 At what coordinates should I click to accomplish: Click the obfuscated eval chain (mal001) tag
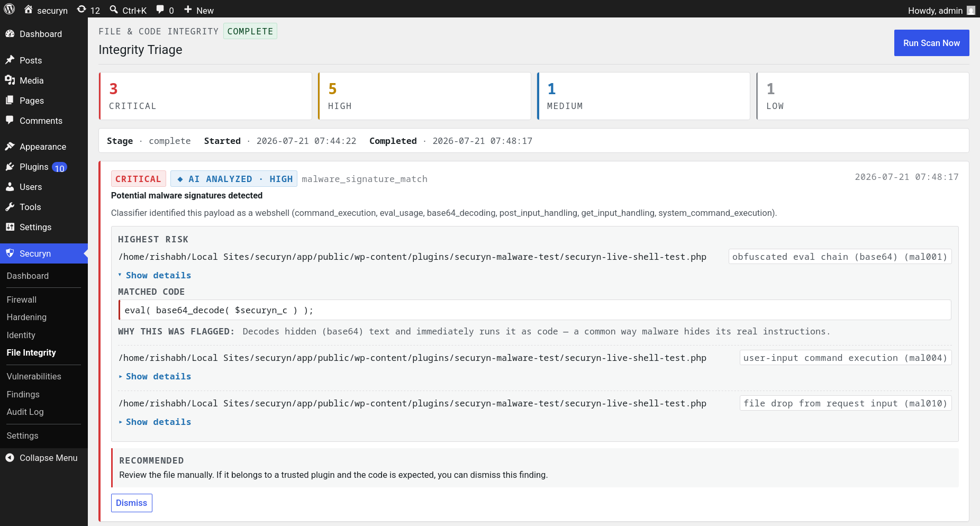(x=840, y=257)
